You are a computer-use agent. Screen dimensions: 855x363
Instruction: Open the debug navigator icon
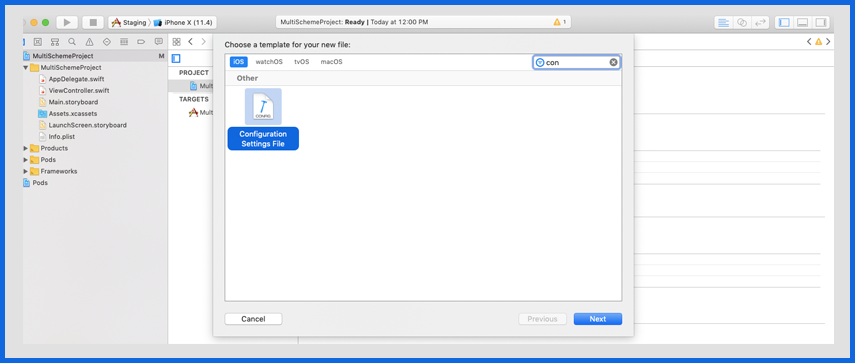pos(124,41)
